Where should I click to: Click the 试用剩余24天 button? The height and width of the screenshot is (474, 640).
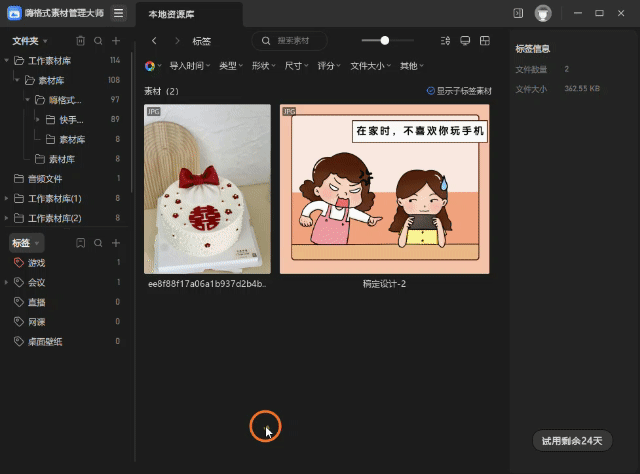pos(572,441)
